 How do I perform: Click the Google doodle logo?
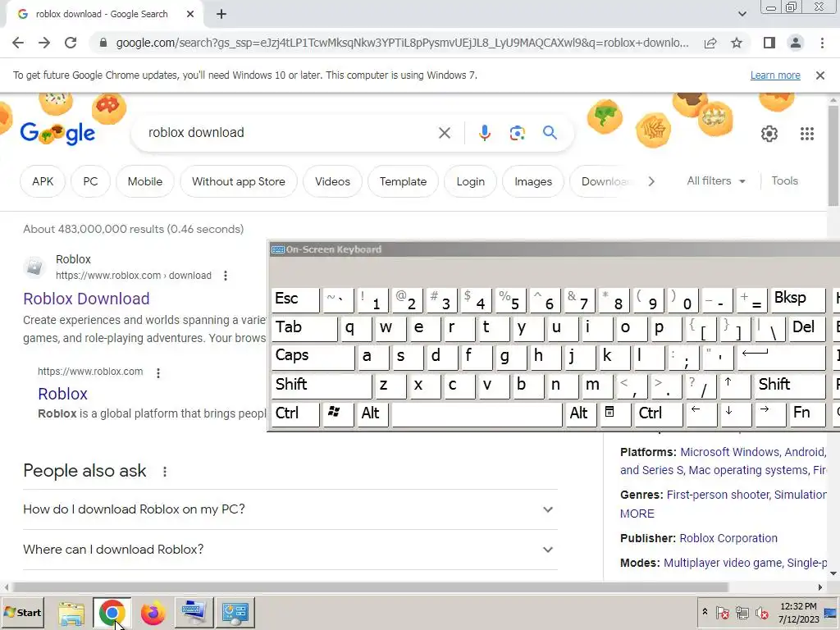[57, 133]
